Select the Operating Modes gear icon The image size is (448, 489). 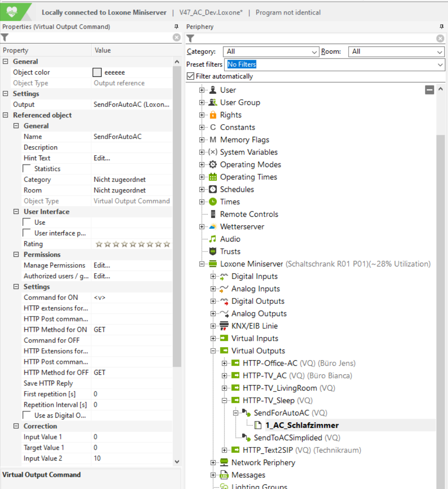213,164
